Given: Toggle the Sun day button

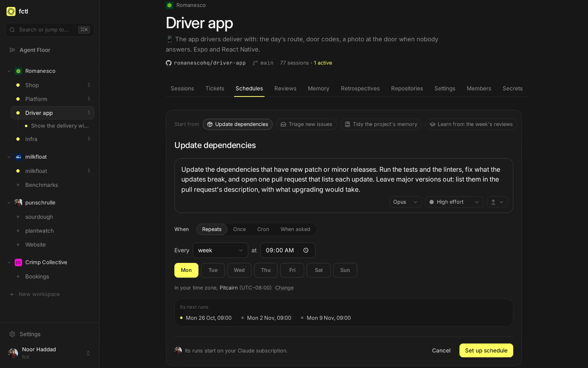Looking at the screenshot, I should [345, 270].
